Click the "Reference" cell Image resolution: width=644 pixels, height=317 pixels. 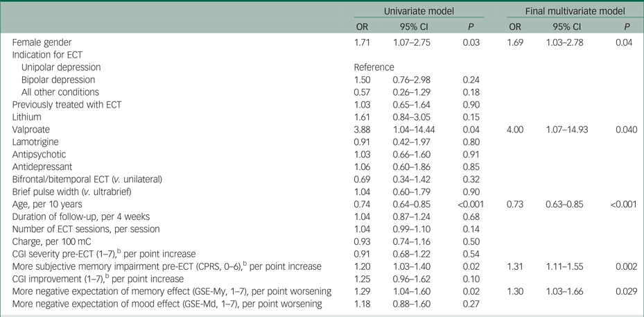click(x=374, y=67)
